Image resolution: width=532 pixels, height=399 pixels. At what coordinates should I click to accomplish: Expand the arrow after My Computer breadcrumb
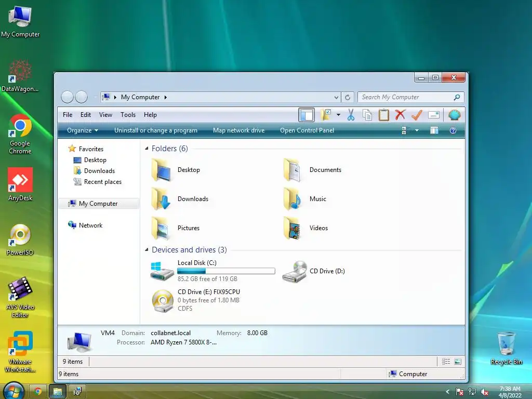point(166,97)
